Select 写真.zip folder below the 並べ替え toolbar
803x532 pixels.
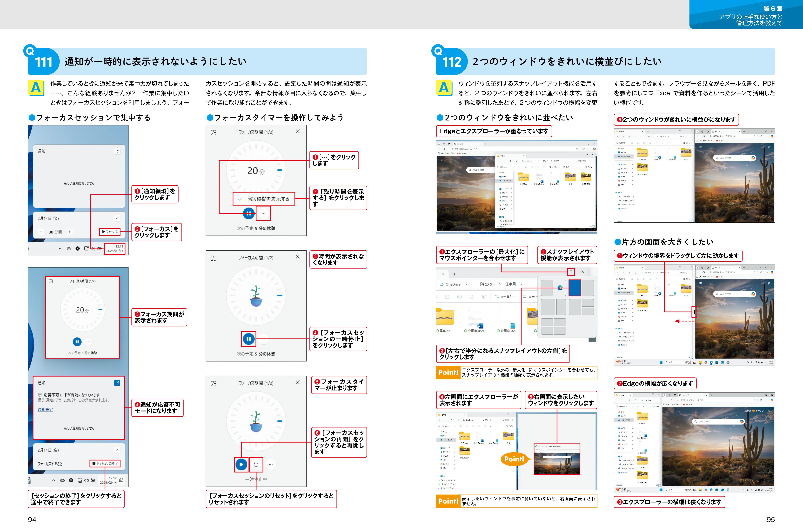pos(445,320)
